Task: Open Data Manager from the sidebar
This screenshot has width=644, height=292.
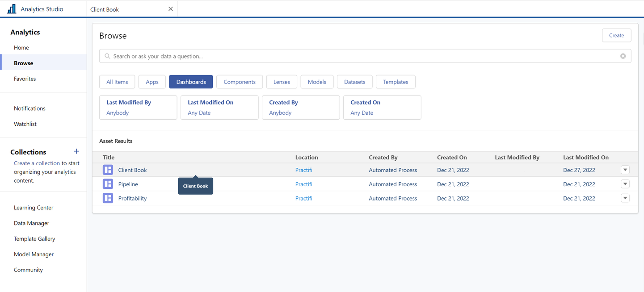Action: [x=31, y=223]
